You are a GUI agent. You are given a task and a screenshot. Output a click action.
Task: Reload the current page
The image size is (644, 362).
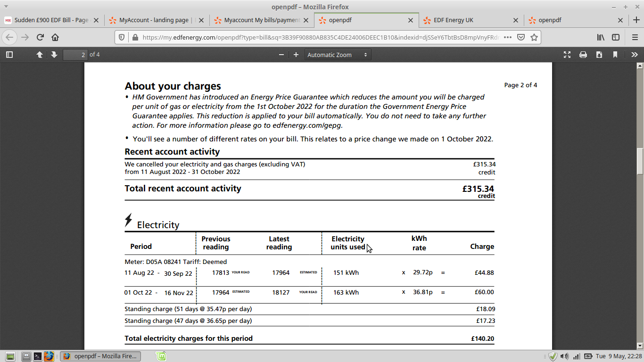[x=40, y=37]
